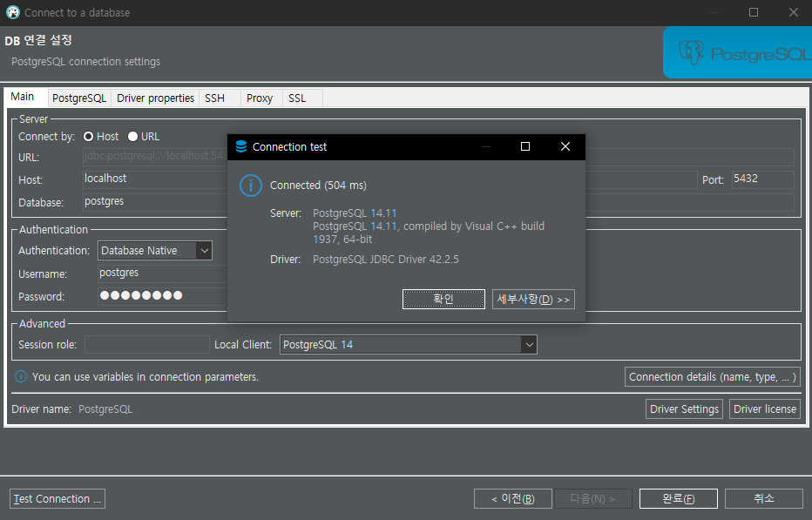Click the DBeaver app icon in title bar
The width and height of the screenshot is (812, 520).
13,12
